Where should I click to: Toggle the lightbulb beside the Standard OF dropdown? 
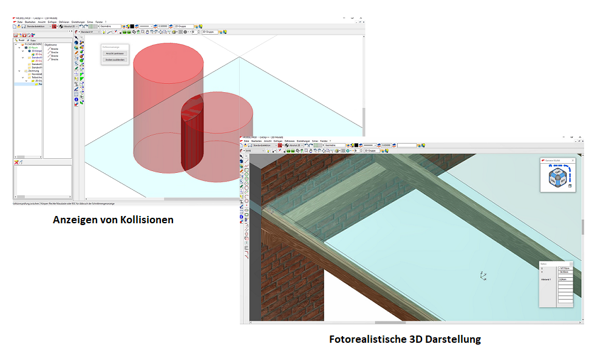point(104,32)
